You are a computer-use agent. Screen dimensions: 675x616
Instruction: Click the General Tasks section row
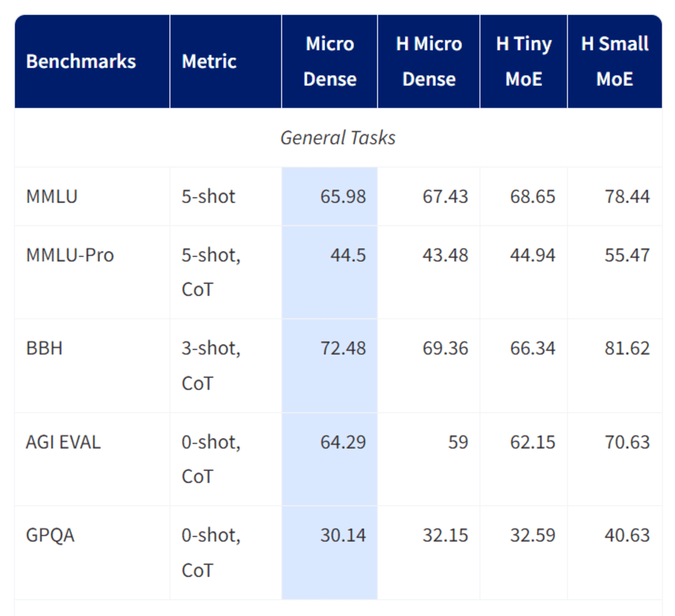tap(338, 138)
